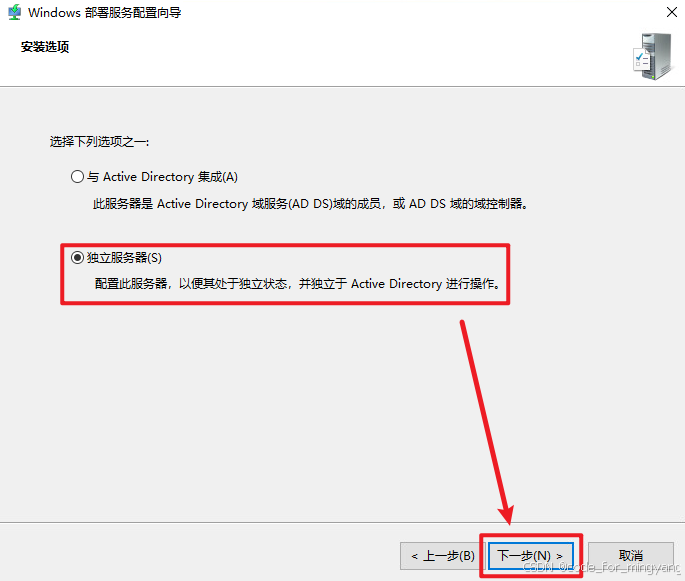This screenshot has height=581, width=685.
Task: Select the standalone server (独立服务器) radio button
Action: [x=77, y=258]
